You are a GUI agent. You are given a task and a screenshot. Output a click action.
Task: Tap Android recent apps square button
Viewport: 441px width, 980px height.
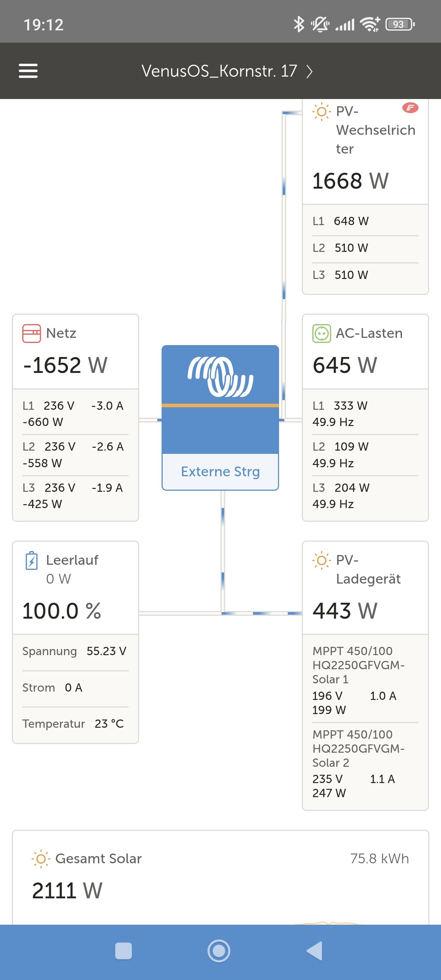[123, 951]
